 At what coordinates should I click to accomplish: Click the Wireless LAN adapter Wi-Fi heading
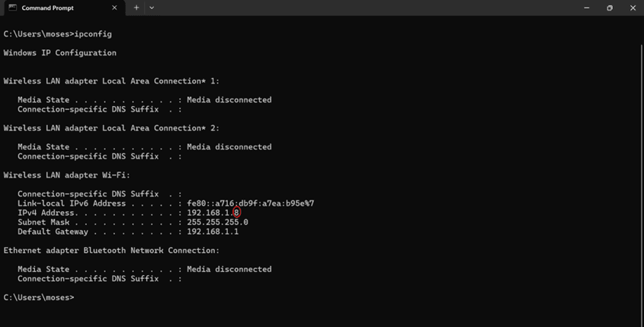click(x=66, y=175)
